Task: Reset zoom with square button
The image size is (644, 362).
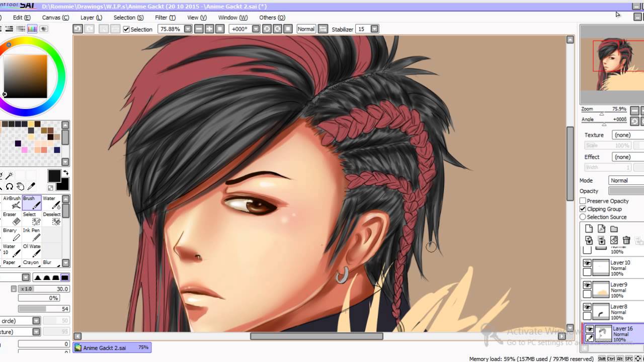Action: pos(220,29)
